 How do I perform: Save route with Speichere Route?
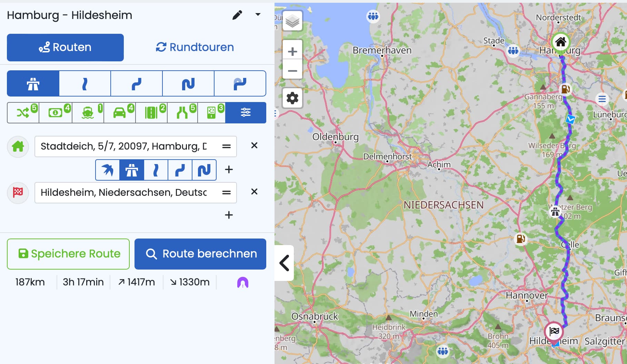click(68, 254)
